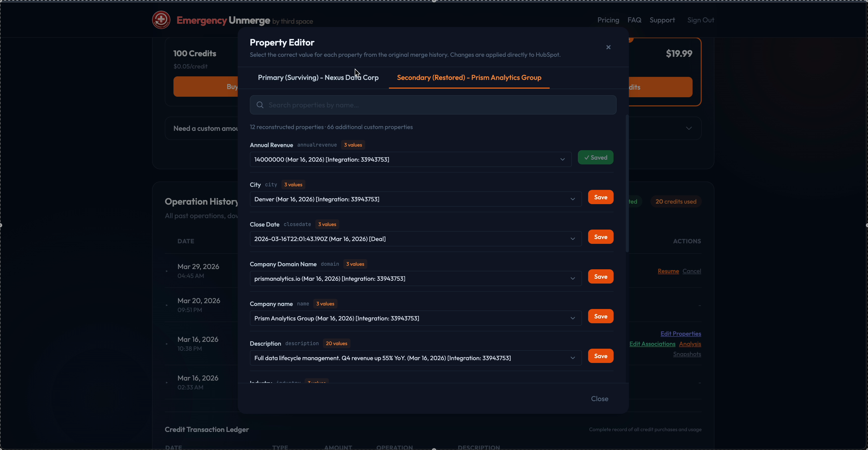Open the Company Domain Name dropdown
The height and width of the screenshot is (450, 868).
tap(415, 278)
